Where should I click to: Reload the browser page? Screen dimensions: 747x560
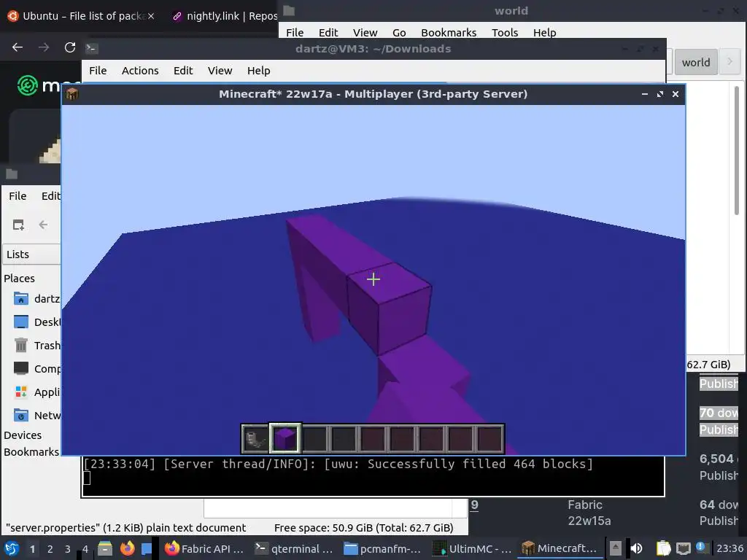(x=70, y=47)
